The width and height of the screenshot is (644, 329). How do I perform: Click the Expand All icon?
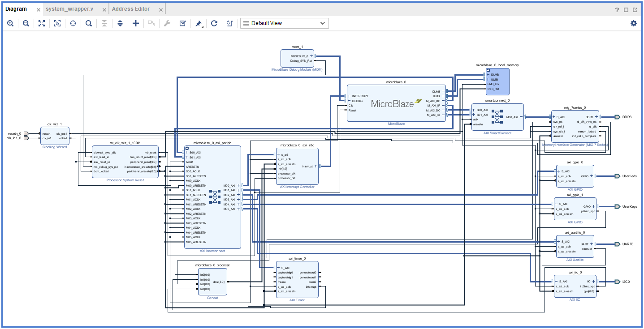click(120, 23)
